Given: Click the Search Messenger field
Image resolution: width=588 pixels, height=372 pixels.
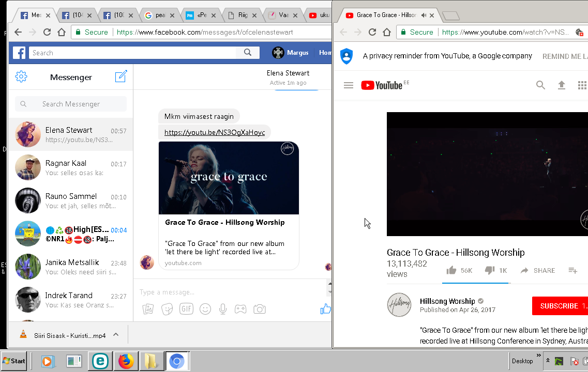Looking at the screenshot, I should 71,104.
